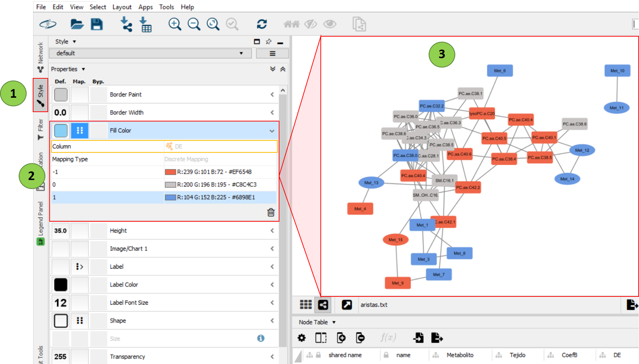Click Border Paint default swatch

pyautogui.click(x=61, y=95)
